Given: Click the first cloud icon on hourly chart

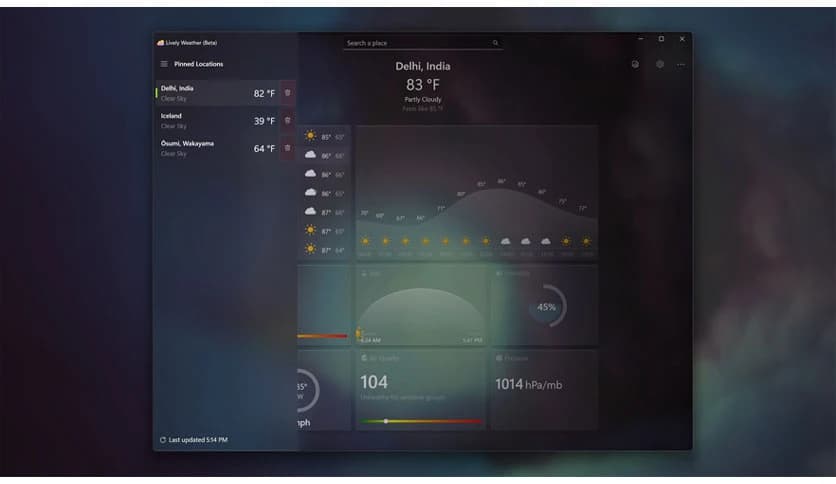Looking at the screenshot, I should point(505,241).
